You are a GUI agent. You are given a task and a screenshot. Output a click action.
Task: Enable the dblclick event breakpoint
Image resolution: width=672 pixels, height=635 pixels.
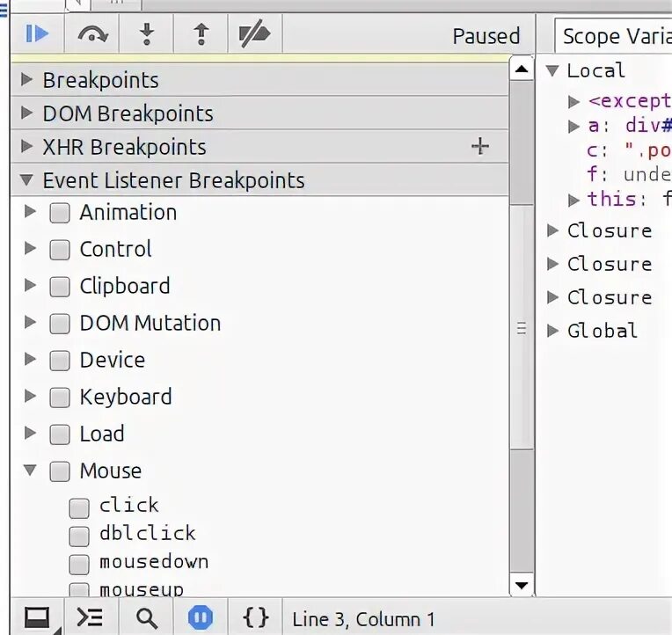pos(79,536)
